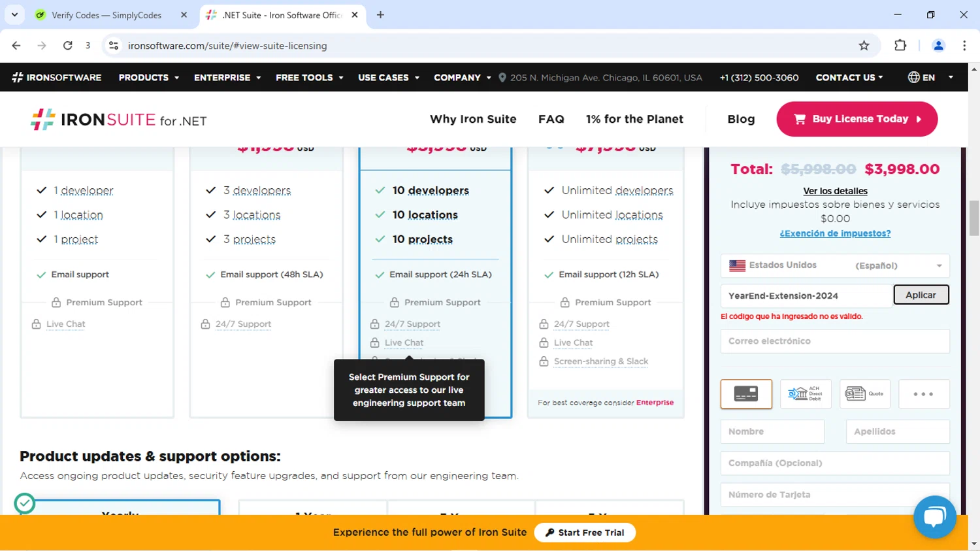Click the globe language icon
Viewport: 980px width, 551px height.
(x=913, y=77)
